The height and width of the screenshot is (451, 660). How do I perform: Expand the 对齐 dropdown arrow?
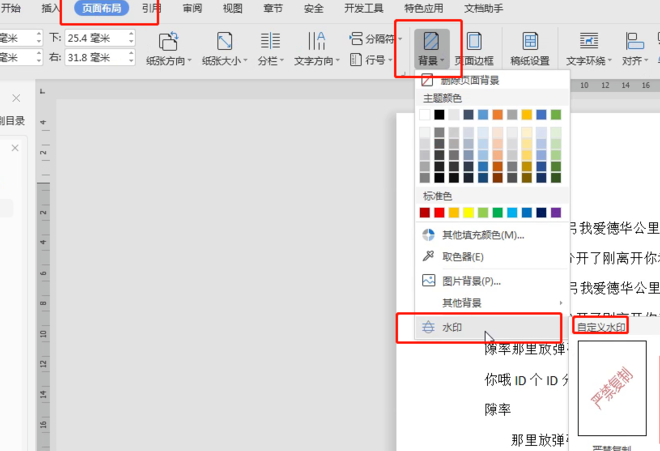(x=646, y=61)
